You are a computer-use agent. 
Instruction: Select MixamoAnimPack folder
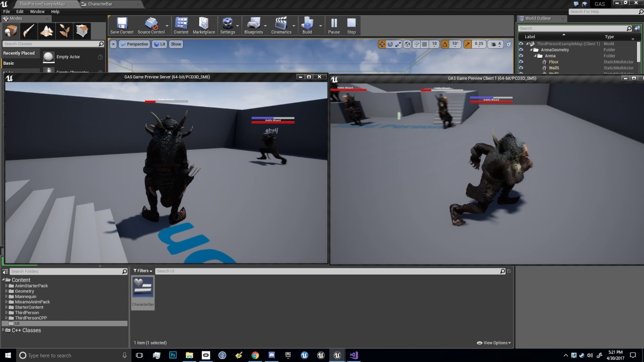[x=32, y=302]
